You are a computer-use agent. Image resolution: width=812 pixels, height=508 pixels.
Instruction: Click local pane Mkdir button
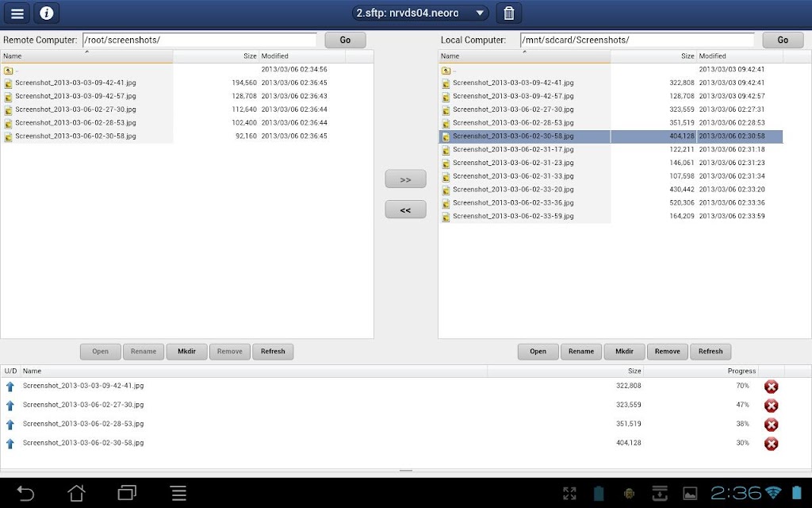point(625,352)
